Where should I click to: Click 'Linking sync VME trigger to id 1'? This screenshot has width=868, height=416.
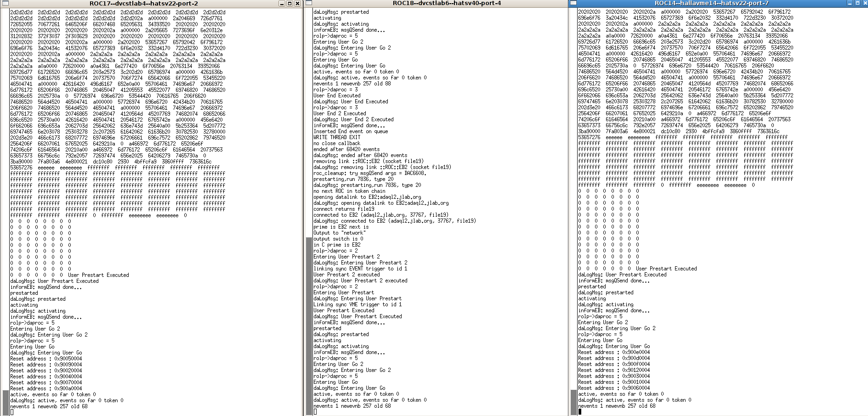(357, 304)
